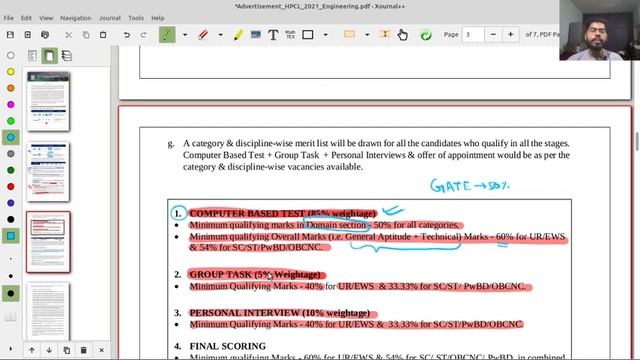This screenshot has width=640, height=360.
Task: Open page 2 thumbnail in sidebar
Action: 48,172
